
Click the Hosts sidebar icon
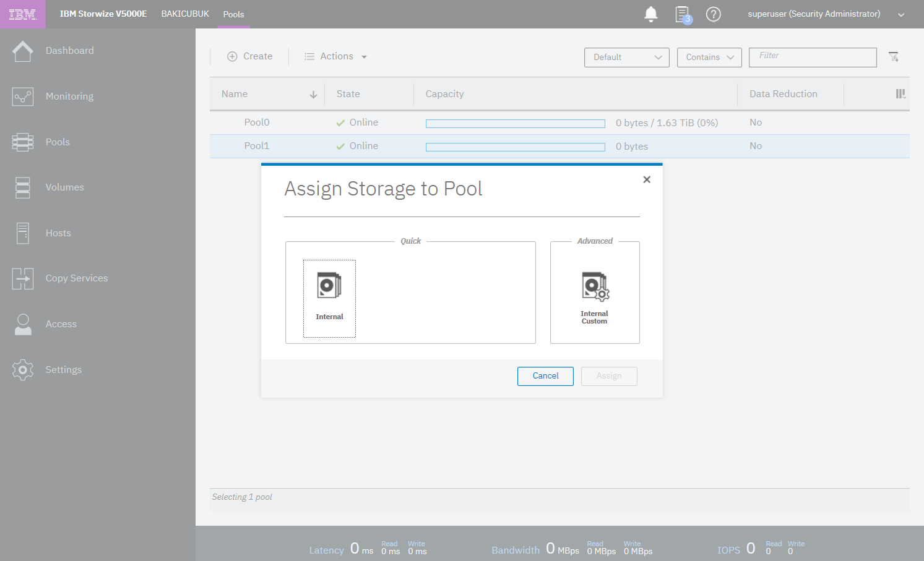[x=23, y=233]
